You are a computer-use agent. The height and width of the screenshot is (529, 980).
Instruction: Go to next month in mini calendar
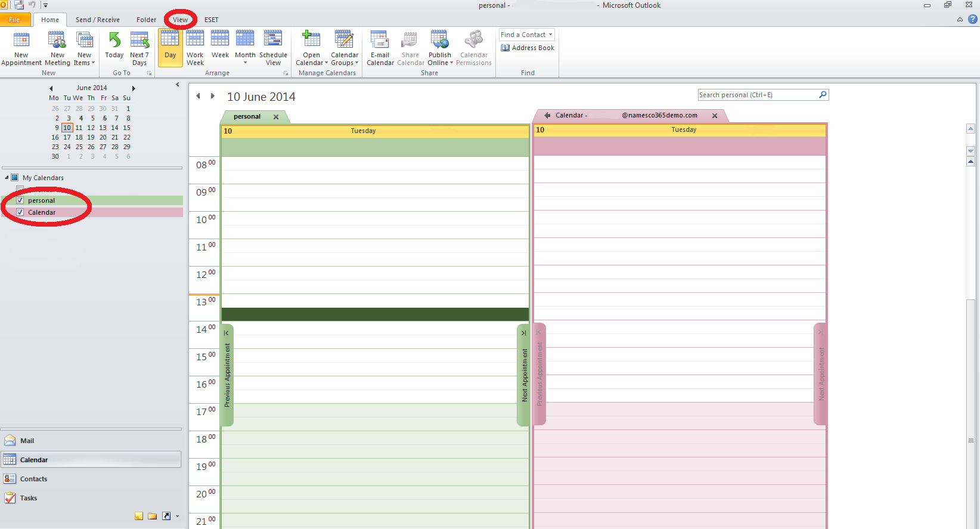134,88
